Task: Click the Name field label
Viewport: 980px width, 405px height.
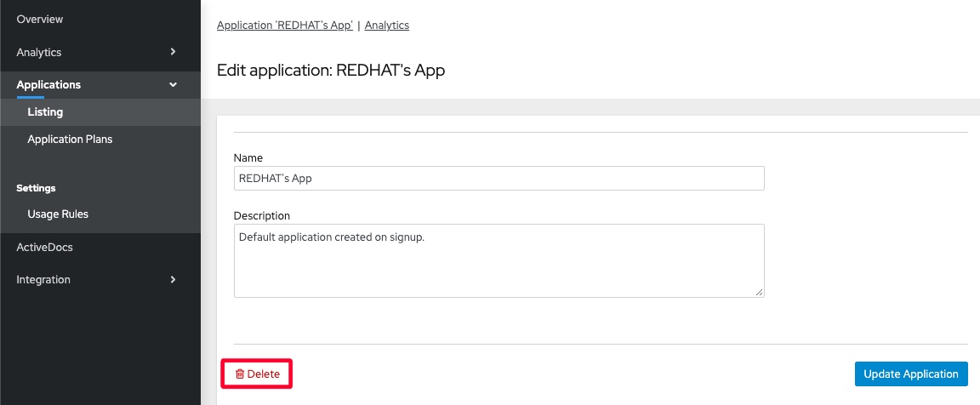Action: click(x=248, y=158)
